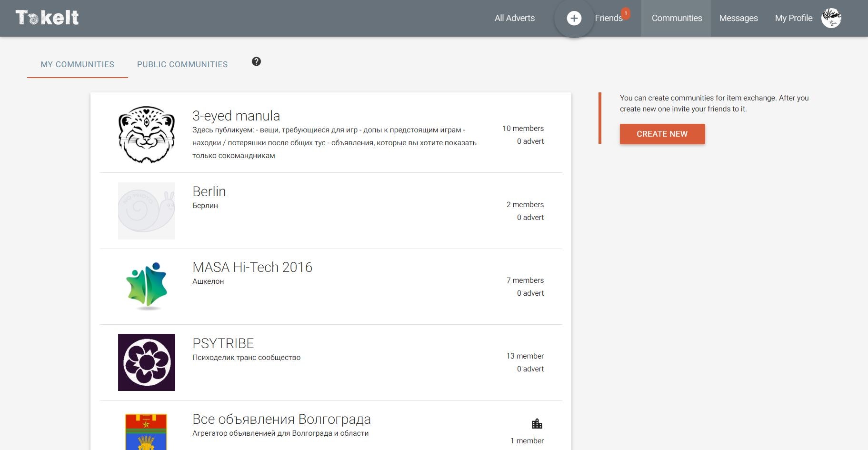Open the profile avatar picture

tap(831, 18)
